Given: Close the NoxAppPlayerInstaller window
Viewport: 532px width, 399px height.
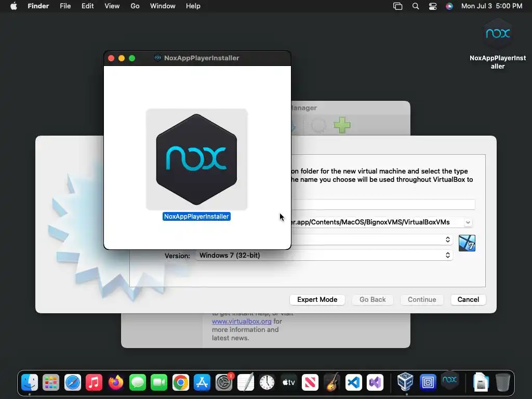Looking at the screenshot, I should [111, 58].
